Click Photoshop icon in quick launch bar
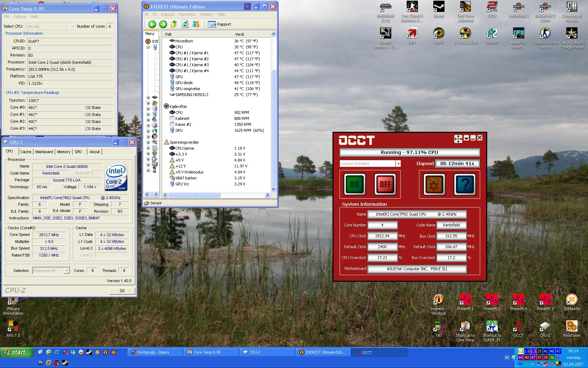 coord(41,362)
